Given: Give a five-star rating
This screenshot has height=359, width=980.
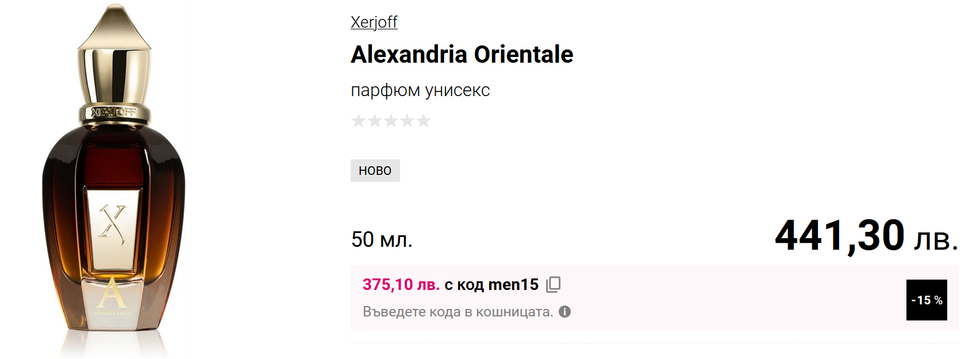Looking at the screenshot, I should pos(424,121).
